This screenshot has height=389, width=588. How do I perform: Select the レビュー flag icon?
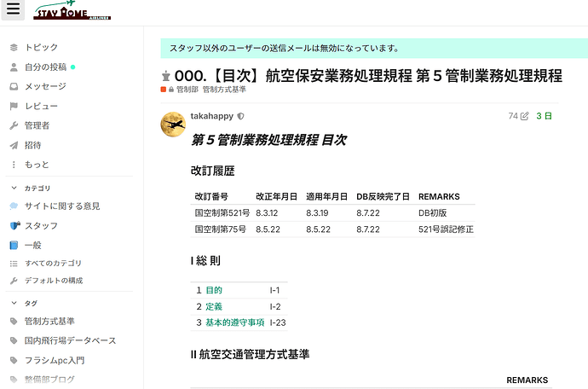tap(14, 107)
